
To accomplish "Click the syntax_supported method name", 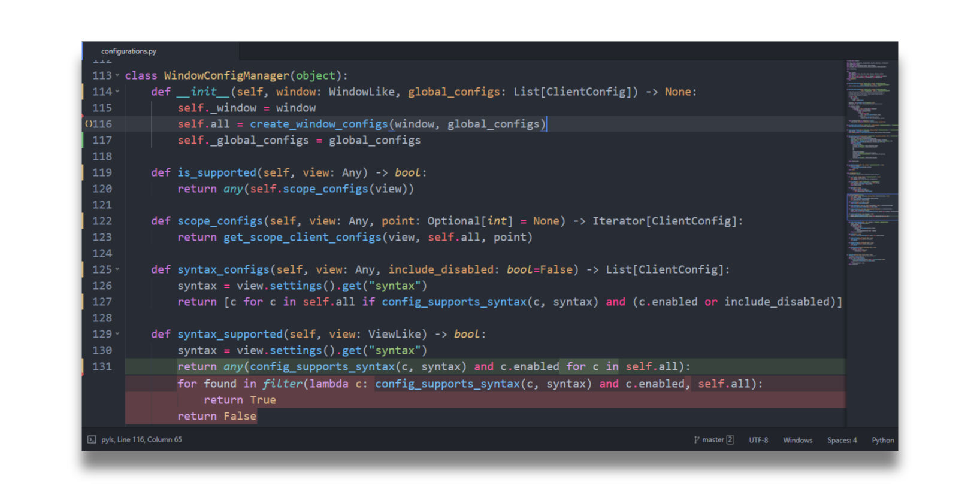I will coord(230,334).
